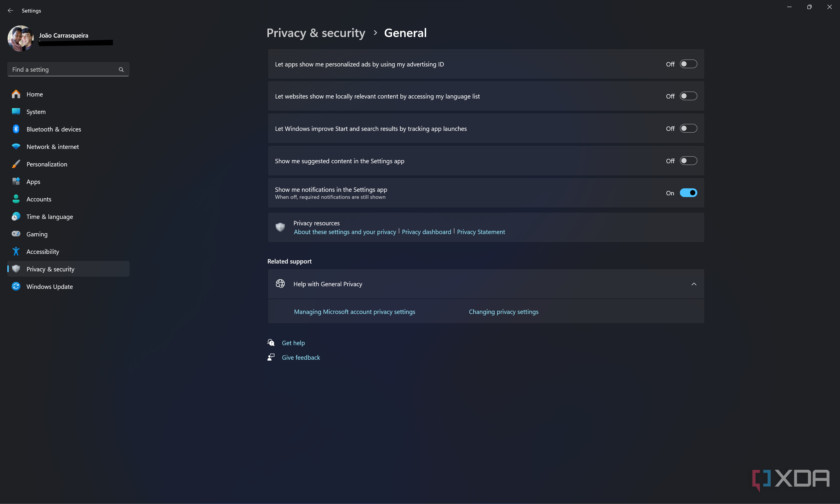840x504 pixels.
Task: Click Give feedback link
Action: point(301,357)
